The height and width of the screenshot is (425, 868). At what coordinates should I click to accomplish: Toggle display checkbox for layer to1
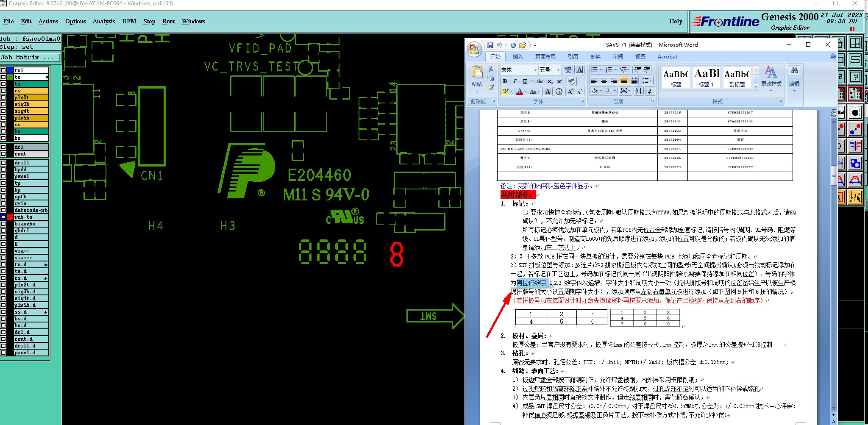3,70
